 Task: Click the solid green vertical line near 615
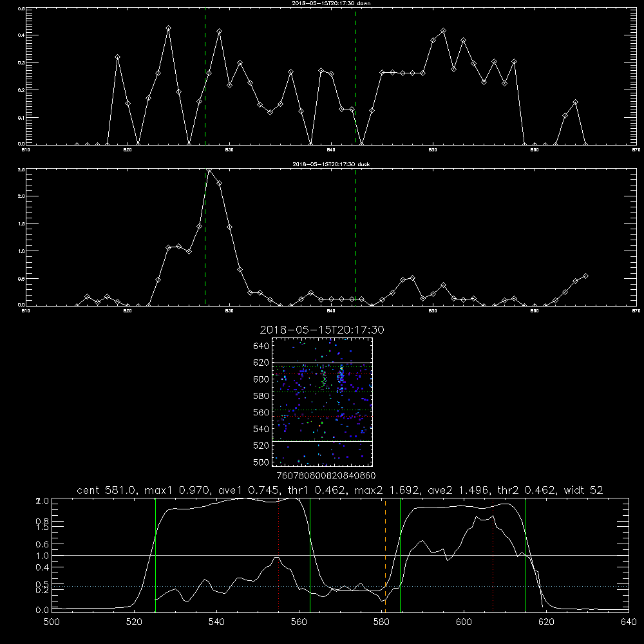click(526, 556)
